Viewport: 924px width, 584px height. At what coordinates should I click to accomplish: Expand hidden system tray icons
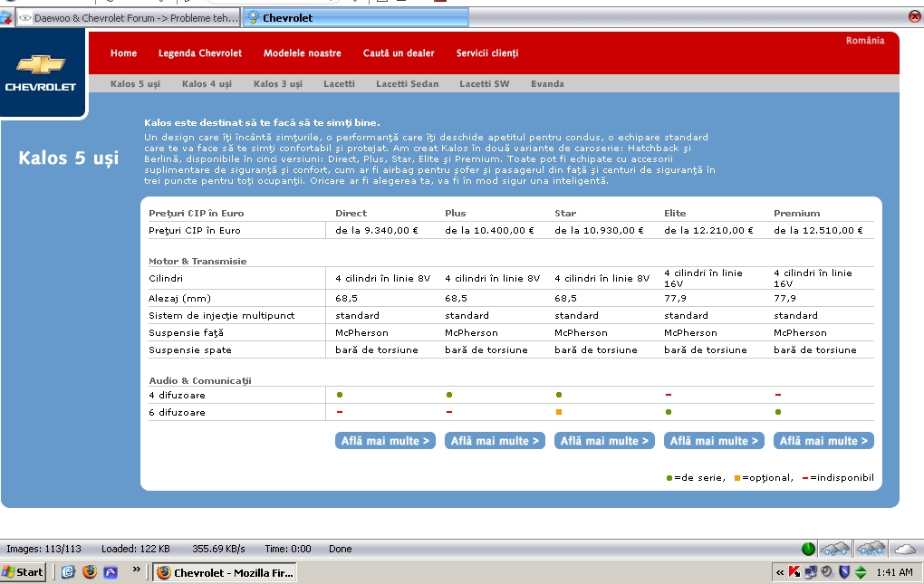tap(779, 572)
